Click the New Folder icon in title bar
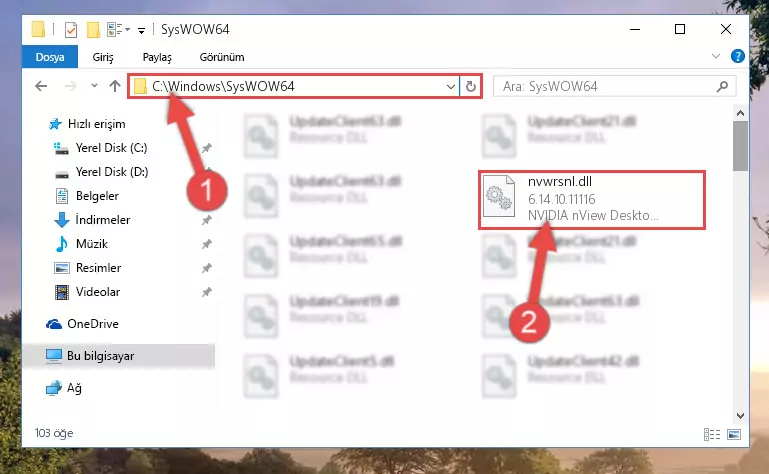The height and width of the screenshot is (474, 769). pos(93,30)
